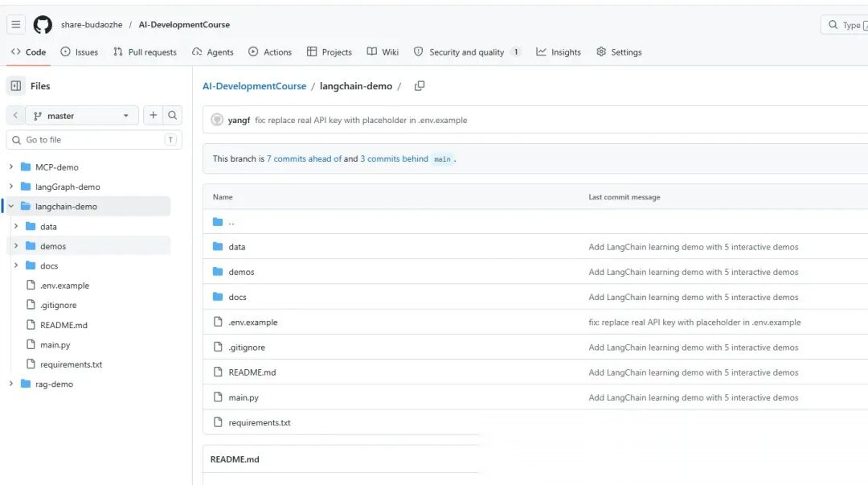Click folder icon of docs row in file list

click(x=218, y=297)
